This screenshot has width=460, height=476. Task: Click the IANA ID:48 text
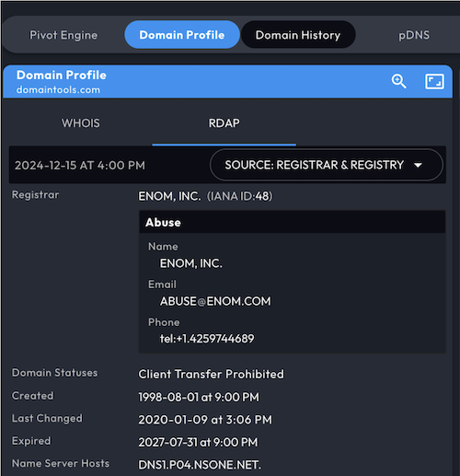(240, 196)
